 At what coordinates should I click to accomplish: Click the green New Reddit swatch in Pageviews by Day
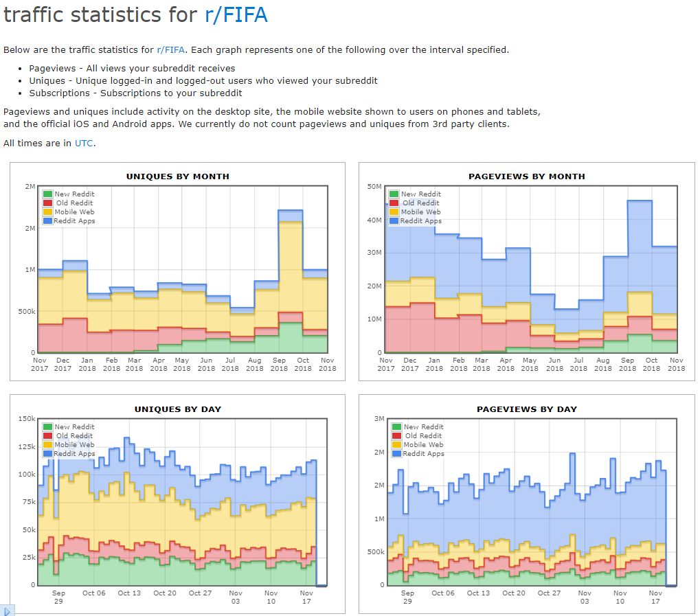click(396, 426)
